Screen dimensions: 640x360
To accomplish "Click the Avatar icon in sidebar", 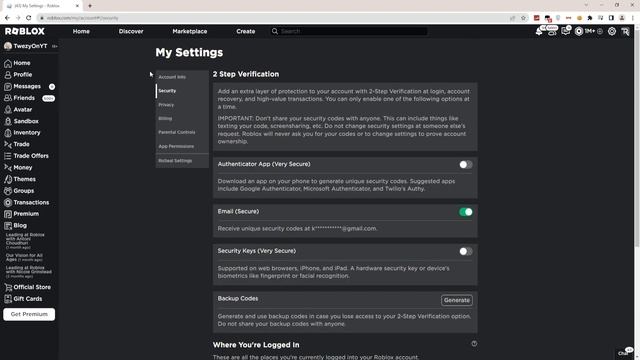I will [8, 109].
